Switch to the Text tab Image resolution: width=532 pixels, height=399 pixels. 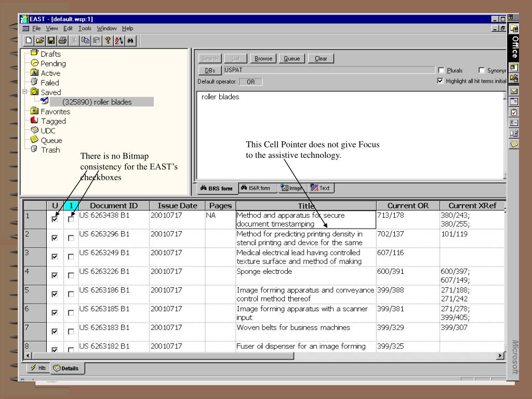(321, 188)
